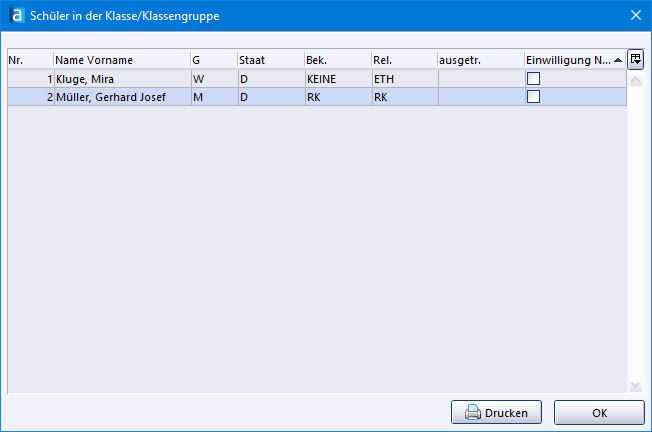Click the scrollbar up arrow
This screenshot has height=432, width=652.
click(635, 79)
